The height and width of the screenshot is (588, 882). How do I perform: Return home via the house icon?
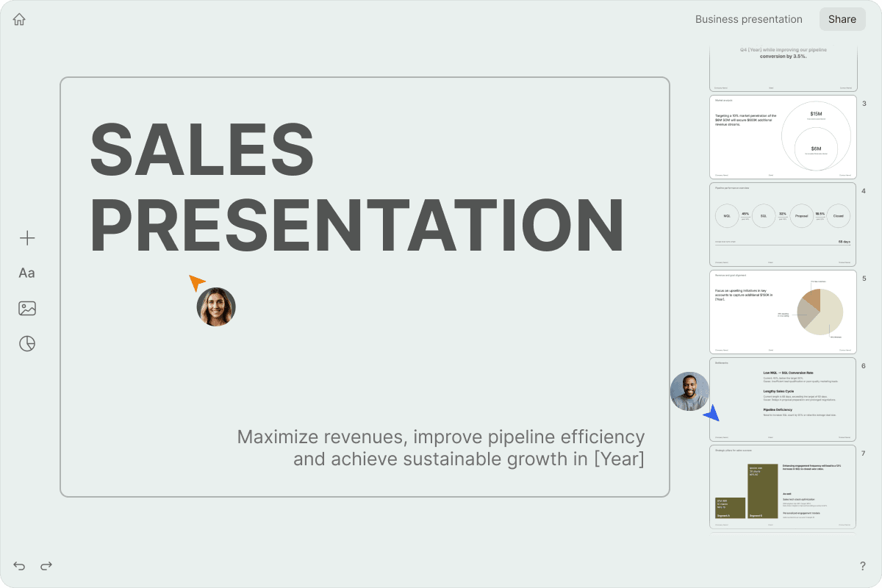tap(18, 19)
